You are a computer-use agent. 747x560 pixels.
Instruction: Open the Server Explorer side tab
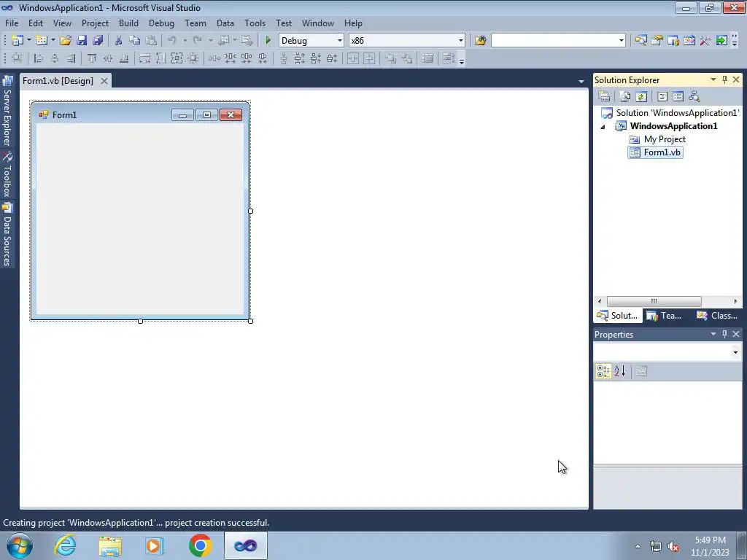[x=7, y=112]
